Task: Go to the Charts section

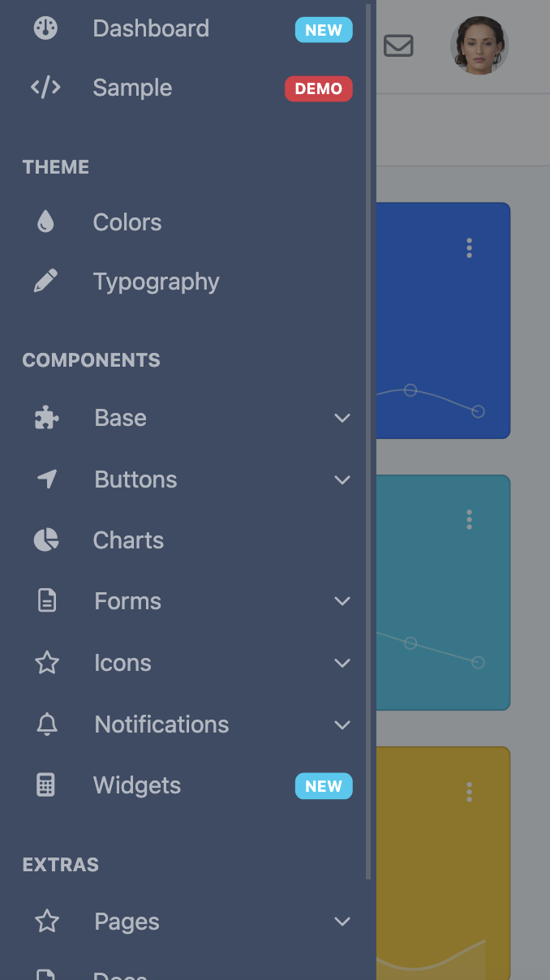Action: [x=128, y=539]
